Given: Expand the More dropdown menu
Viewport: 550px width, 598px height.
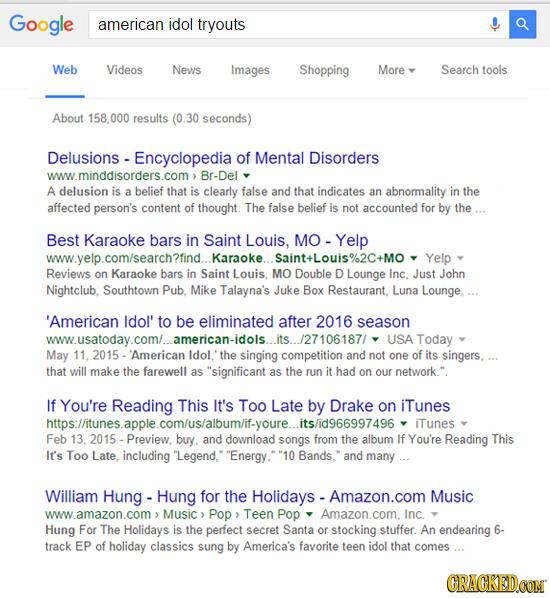Looking at the screenshot, I should (x=396, y=70).
